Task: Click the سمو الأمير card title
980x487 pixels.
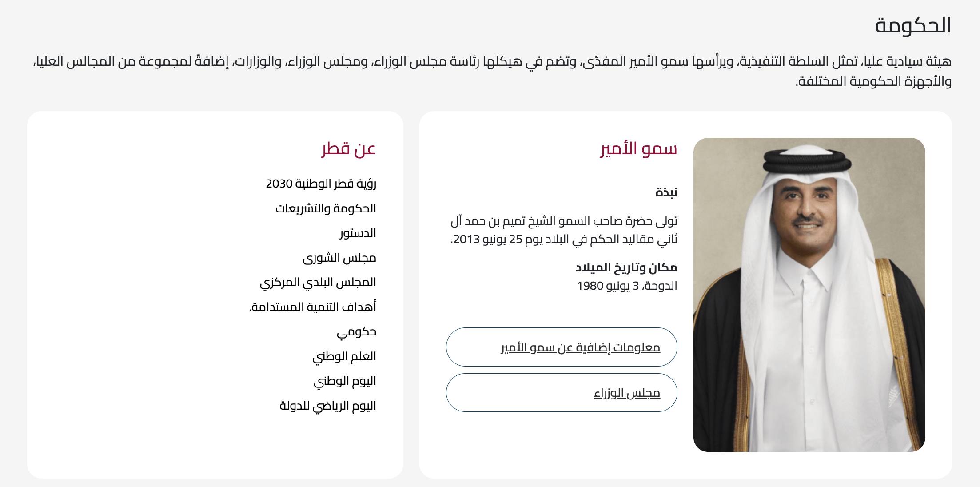Action: tap(638, 148)
